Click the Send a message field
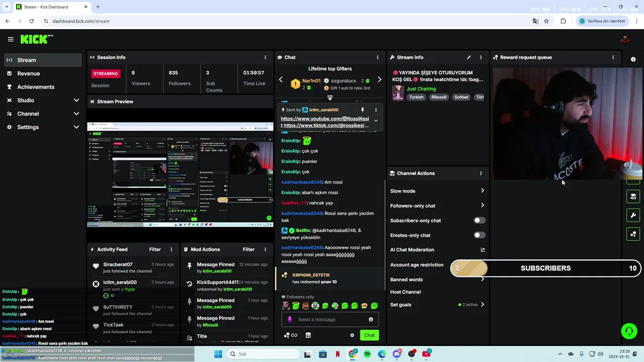The height and width of the screenshot is (362, 644). click(330, 319)
